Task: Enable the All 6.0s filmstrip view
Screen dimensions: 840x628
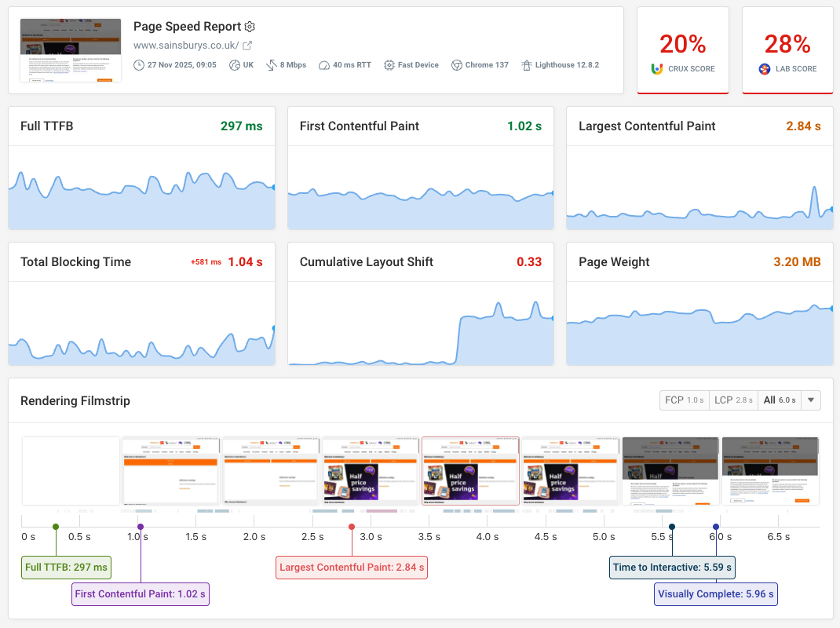Action: (x=780, y=400)
